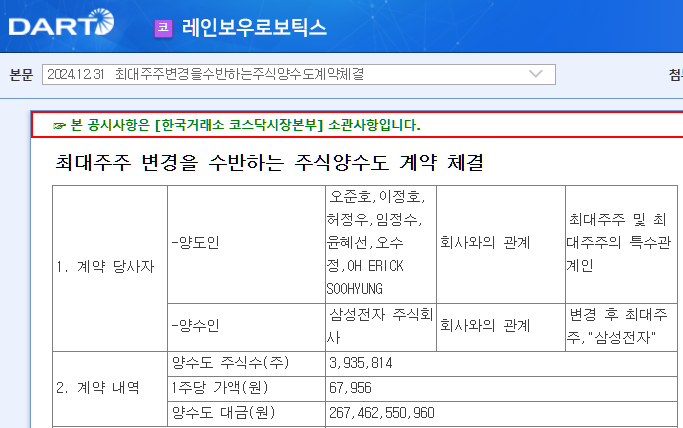Click the '양수도 대금(원)' label
The width and height of the screenshot is (683, 428).
tap(223, 413)
